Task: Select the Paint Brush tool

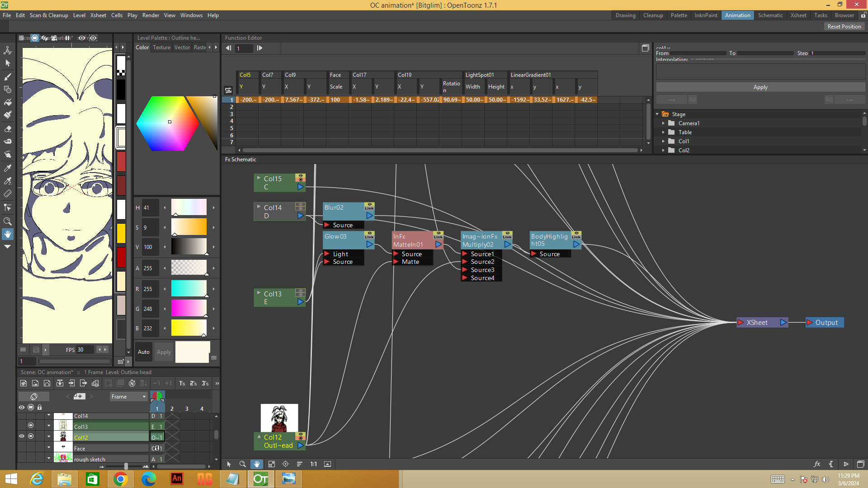Action: pos(8,115)
